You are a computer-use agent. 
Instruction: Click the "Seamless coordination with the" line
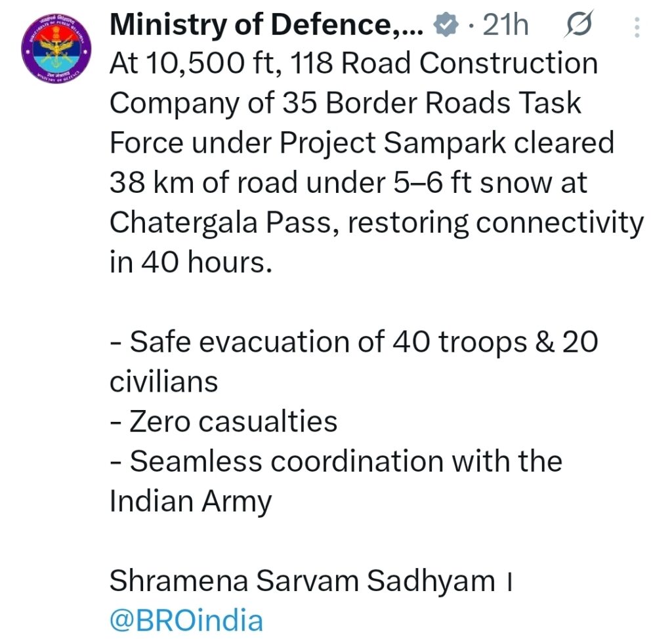click(x=335, y=461)
